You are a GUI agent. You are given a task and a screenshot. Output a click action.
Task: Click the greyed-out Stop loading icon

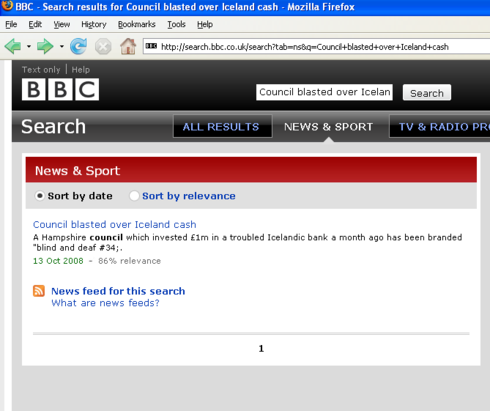point(103,46)
